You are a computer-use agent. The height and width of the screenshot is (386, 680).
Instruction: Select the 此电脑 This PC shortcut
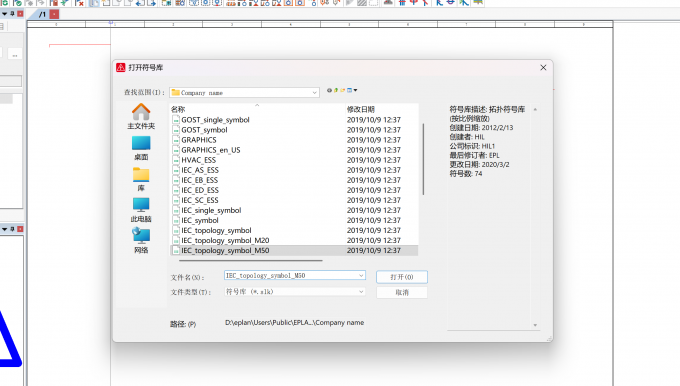141,210
